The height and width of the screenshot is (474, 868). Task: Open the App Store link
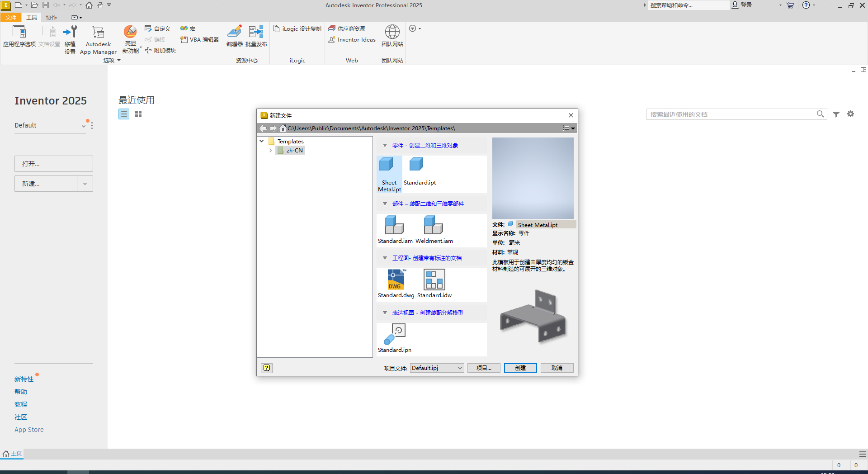[29, 429]
